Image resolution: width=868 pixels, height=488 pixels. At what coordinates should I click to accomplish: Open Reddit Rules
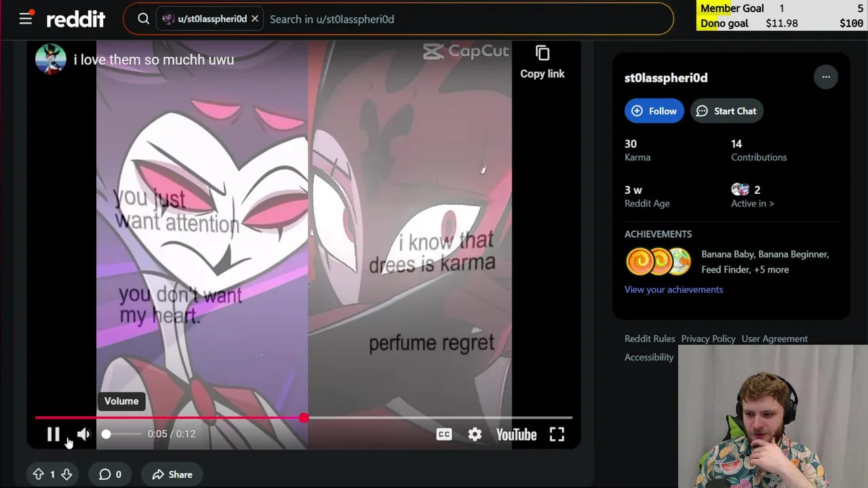[x=650, y=339]
